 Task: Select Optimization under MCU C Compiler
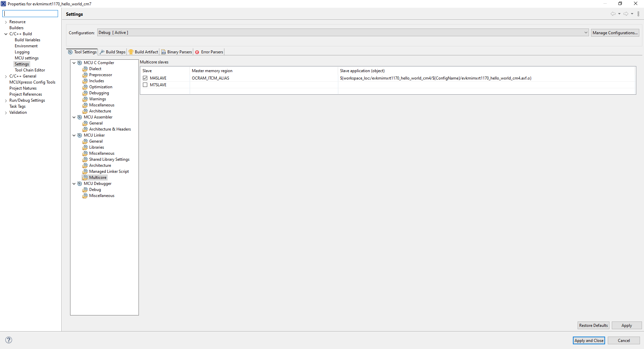tap(101, 87)
